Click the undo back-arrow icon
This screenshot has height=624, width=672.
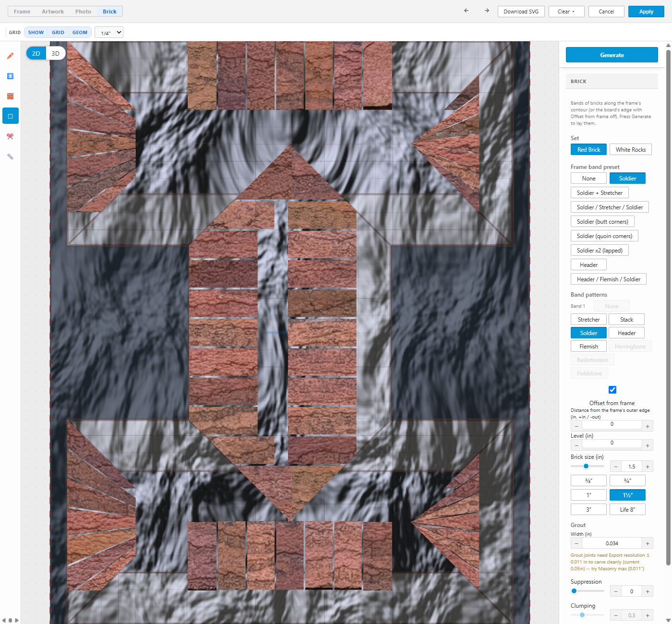[x=466, y=11]
